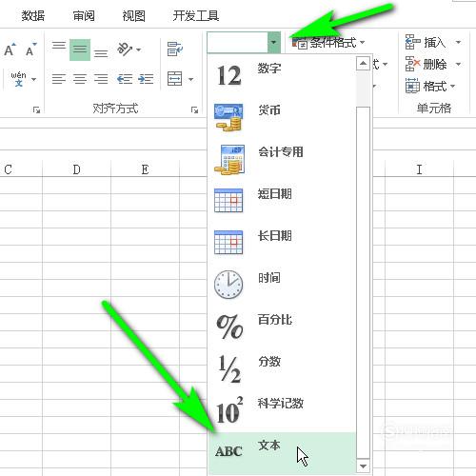Click the wrap text icon

(175, 49)
